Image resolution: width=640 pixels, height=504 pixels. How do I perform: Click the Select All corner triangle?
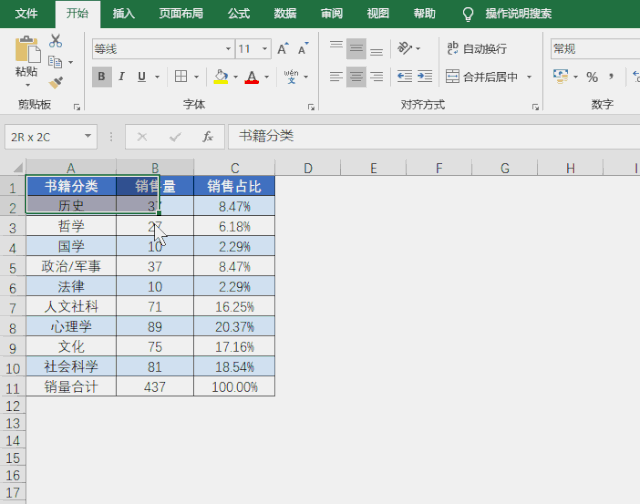pyautogui.click(x=18, y=167)
